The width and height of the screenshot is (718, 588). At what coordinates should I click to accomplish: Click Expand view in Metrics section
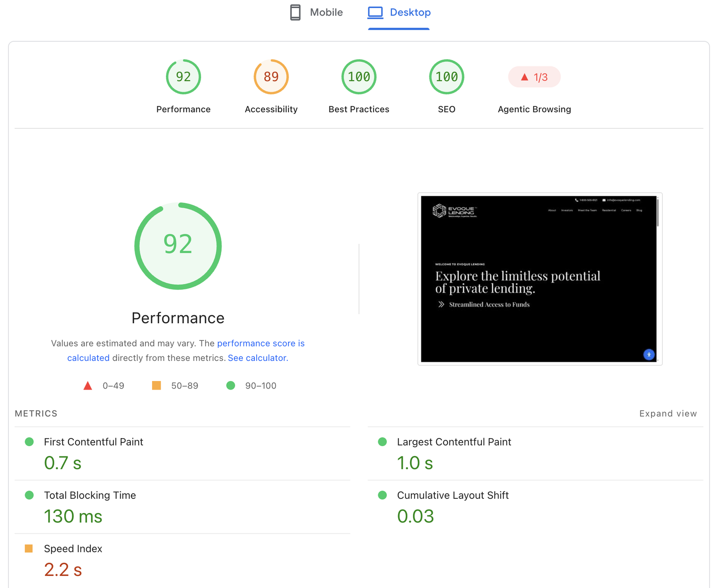tap(668, 413)
